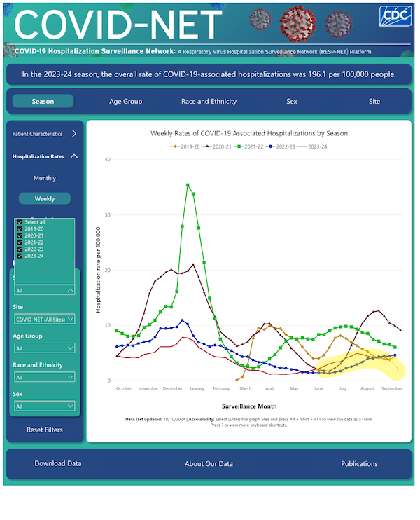This screenshot has width=420, height=520.
Task: Click the Hospitalization rate per 100,000 label
Action: tap(98, 270)
